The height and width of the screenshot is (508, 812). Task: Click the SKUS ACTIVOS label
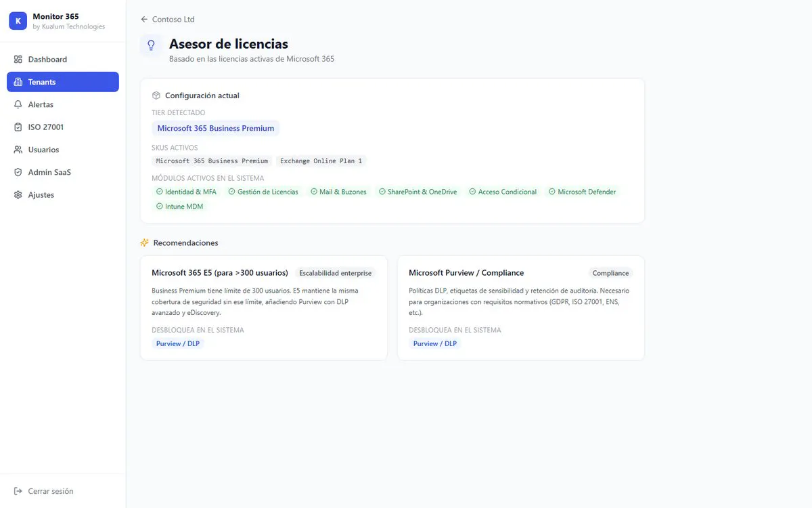175,148
